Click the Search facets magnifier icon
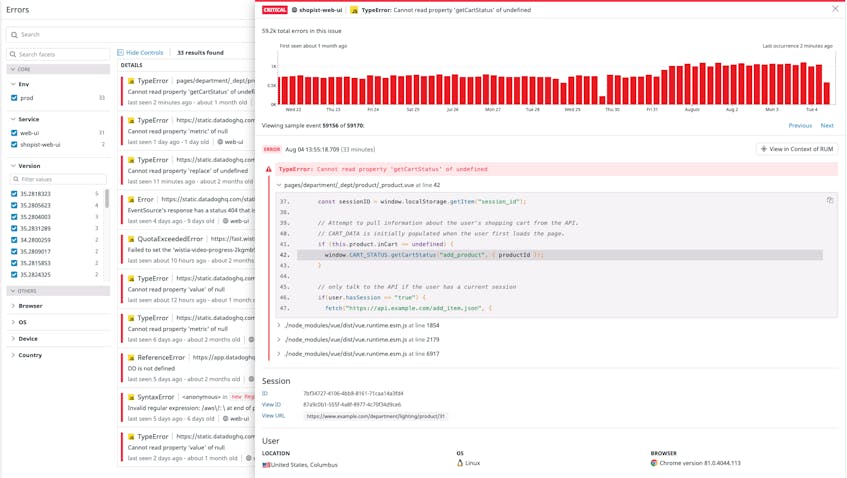Viewport: 847px width, 478px height. point(13,55)
